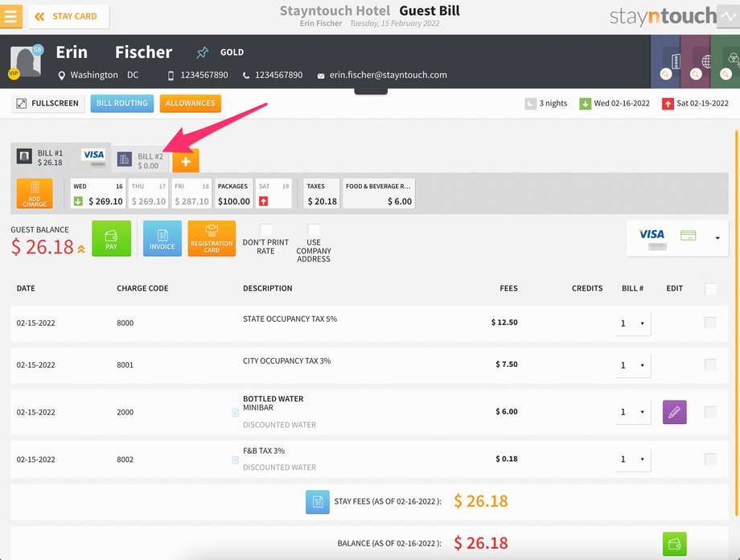The height and width of the screenshot is (560, 740).
Task: Click the mobile phone icon
Action: [171, 76]
